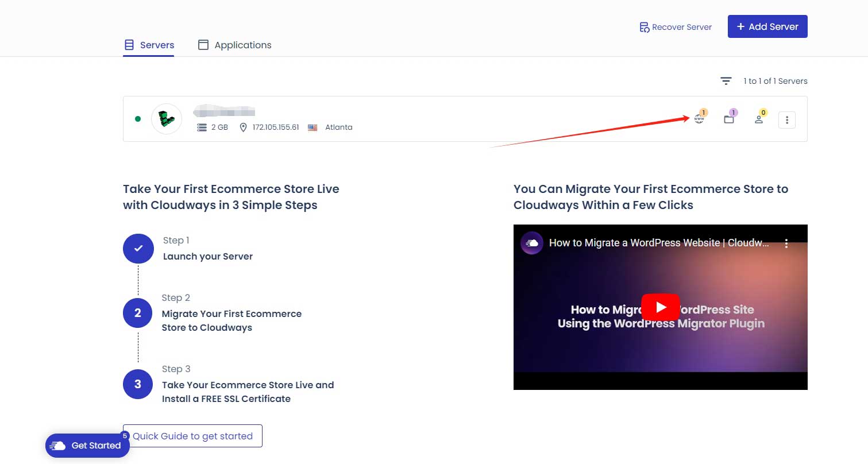Click the green server status dot

click(x=138, y=119)
